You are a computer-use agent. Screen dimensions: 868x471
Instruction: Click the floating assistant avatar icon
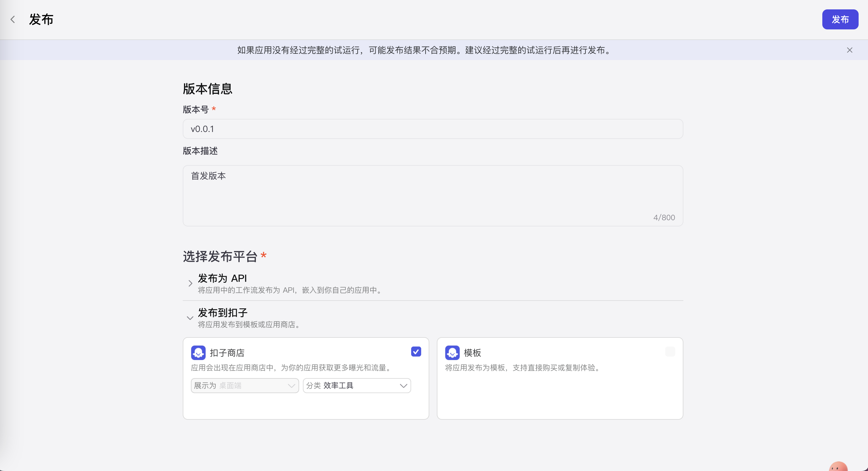[x=839, y=467]
